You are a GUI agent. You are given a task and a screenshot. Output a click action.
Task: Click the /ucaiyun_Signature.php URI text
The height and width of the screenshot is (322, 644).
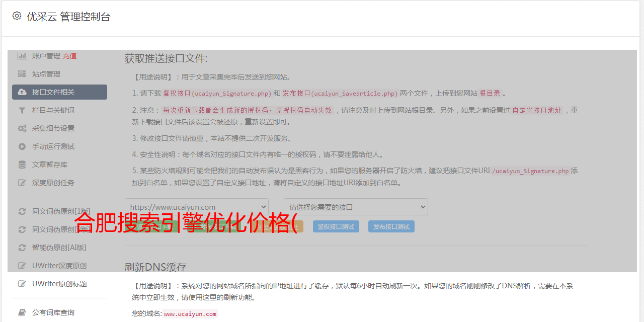pyautogui.click(x=531, y=171)
